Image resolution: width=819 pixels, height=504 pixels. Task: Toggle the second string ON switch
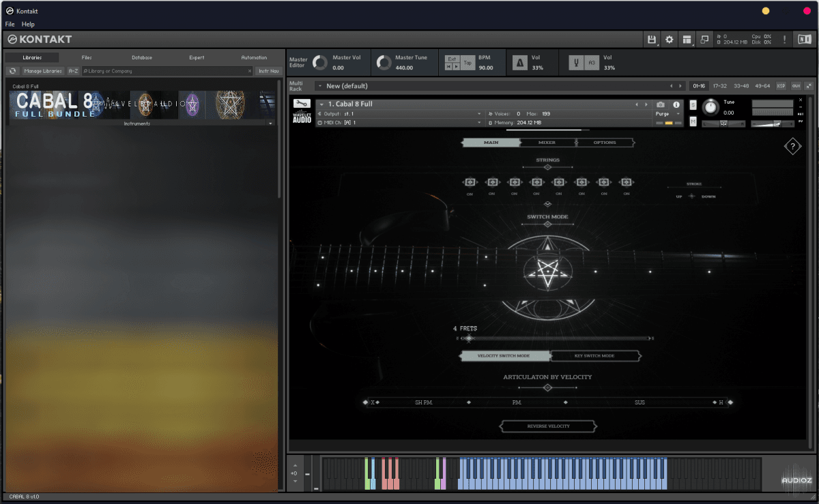(x=492, y=182)
